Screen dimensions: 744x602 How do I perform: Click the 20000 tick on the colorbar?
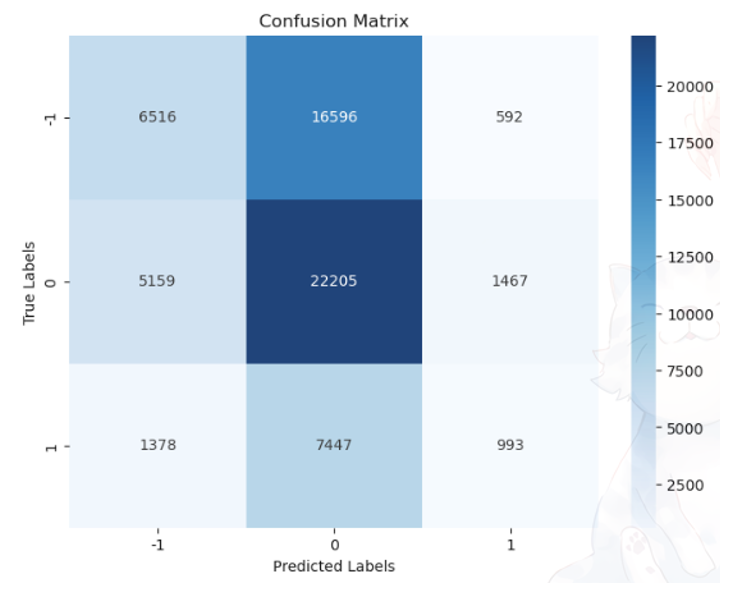(x=691, y=86)
